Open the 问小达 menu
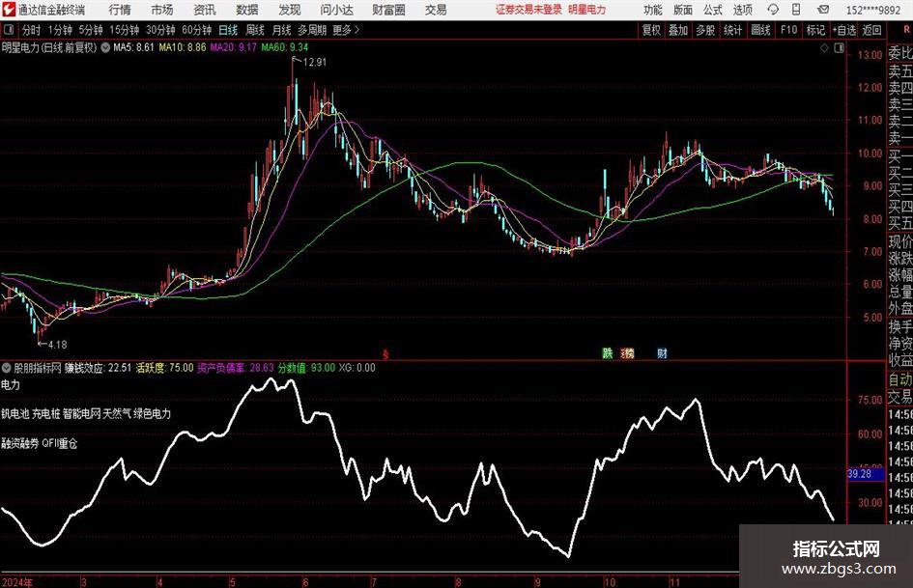The width and height of the screenshot is (913, 588). click(x=336, y=10)
